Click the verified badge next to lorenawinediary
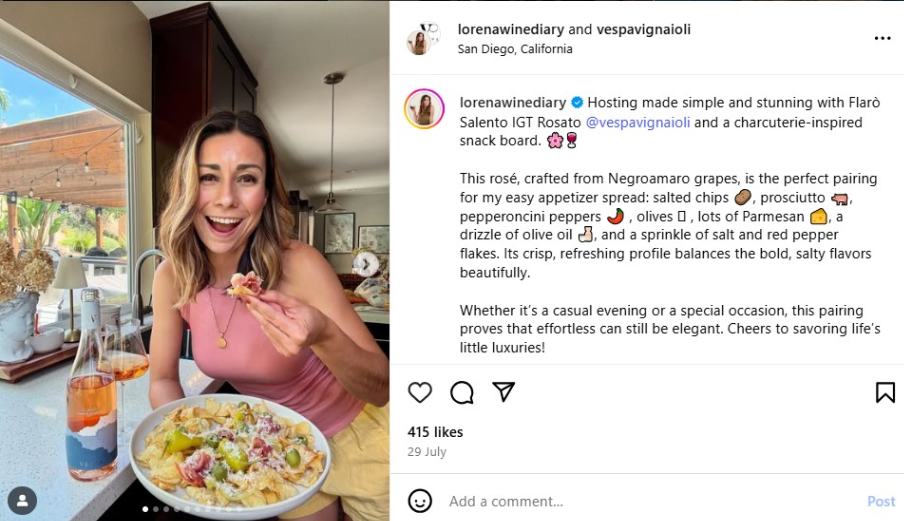The height and width of the screenshot is (521, 904). 577,103
